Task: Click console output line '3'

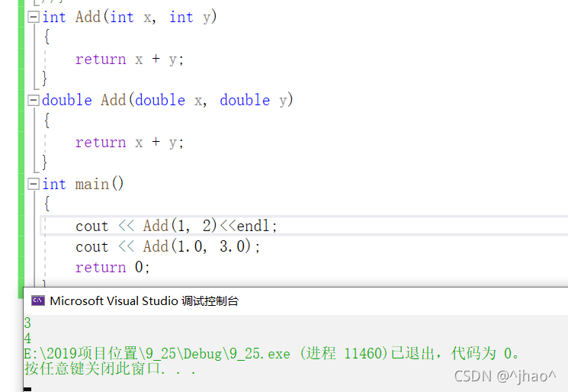Action: click(x=27, y=323)
